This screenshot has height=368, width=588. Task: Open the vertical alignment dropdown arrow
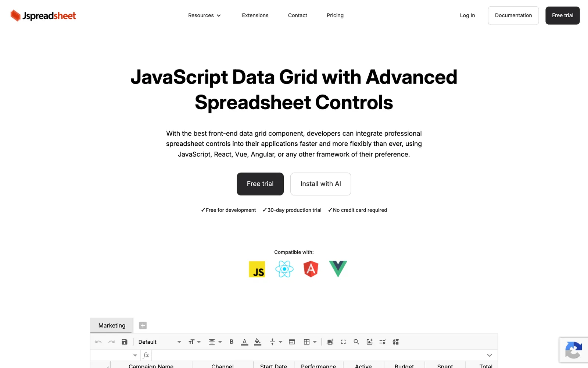point(280,342)
